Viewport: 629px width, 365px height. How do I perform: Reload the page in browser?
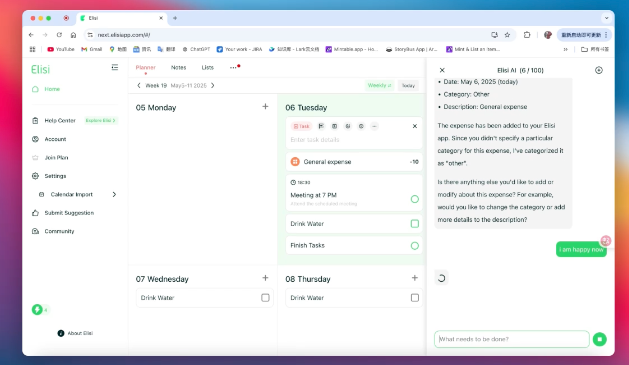click(59, 35)
